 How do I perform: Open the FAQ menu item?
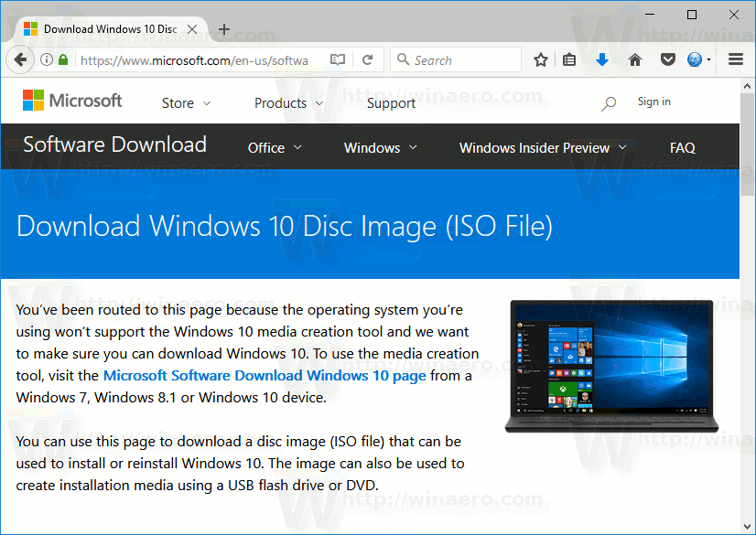(x=682, y=148)
